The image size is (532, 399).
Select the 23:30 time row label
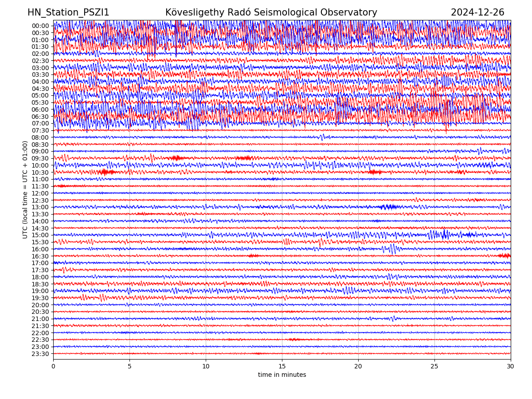tap(40, 354)
